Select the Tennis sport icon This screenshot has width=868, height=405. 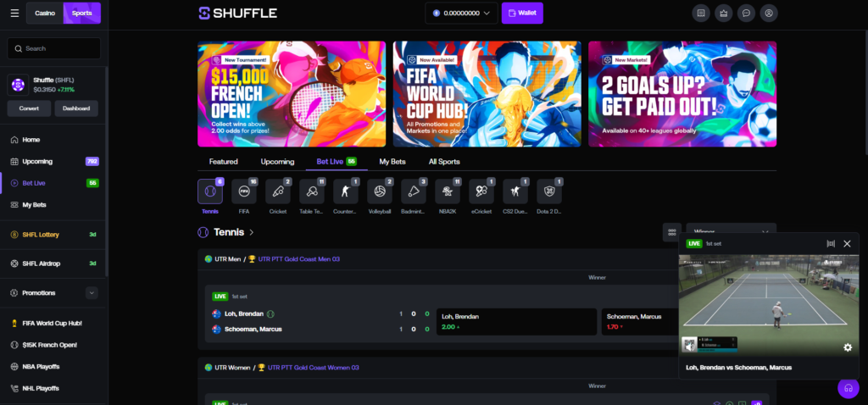coord(210,191)
